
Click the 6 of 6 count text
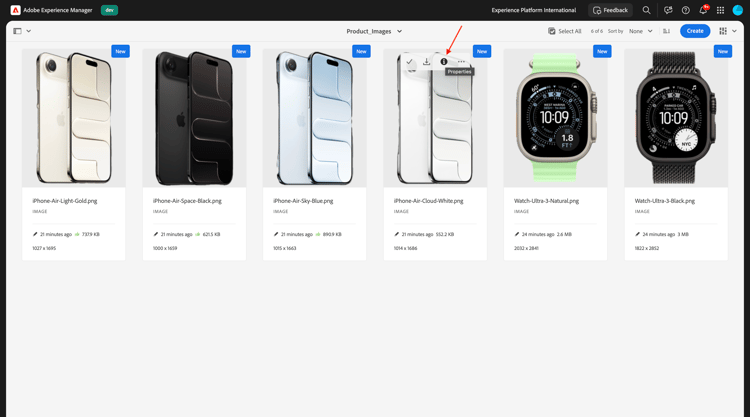click(596, 31)
